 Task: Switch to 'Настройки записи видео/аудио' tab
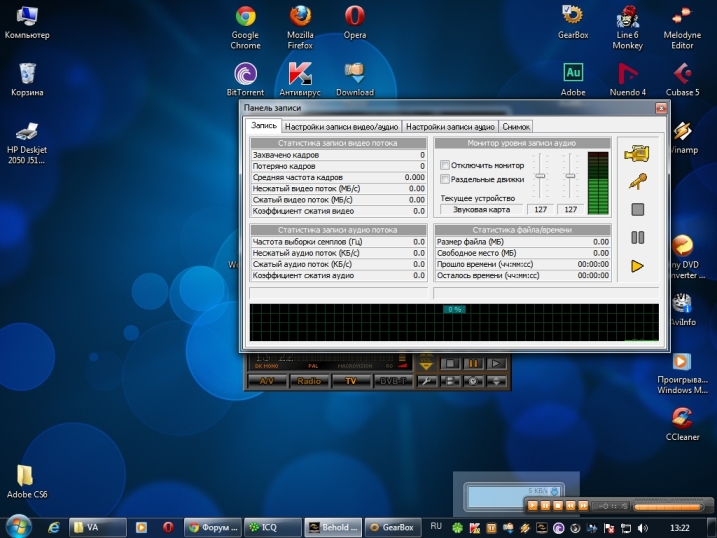341,127
